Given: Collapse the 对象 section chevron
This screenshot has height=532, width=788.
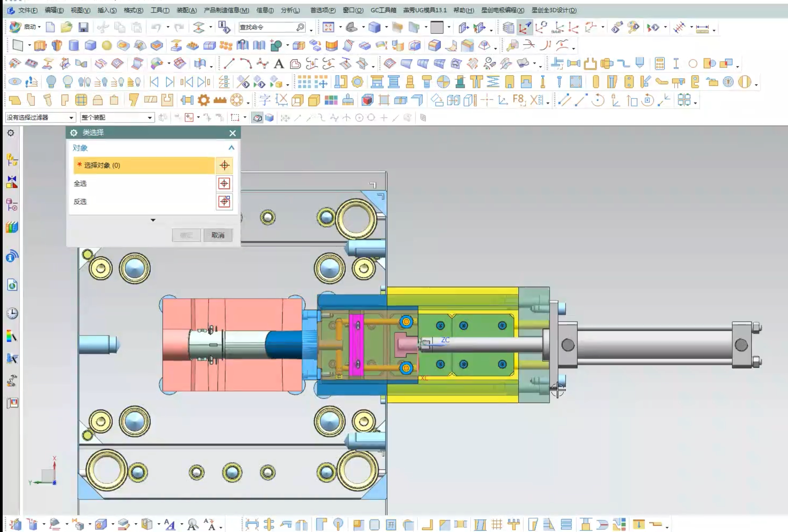Looking at the screenshot, I should (231, 148).
